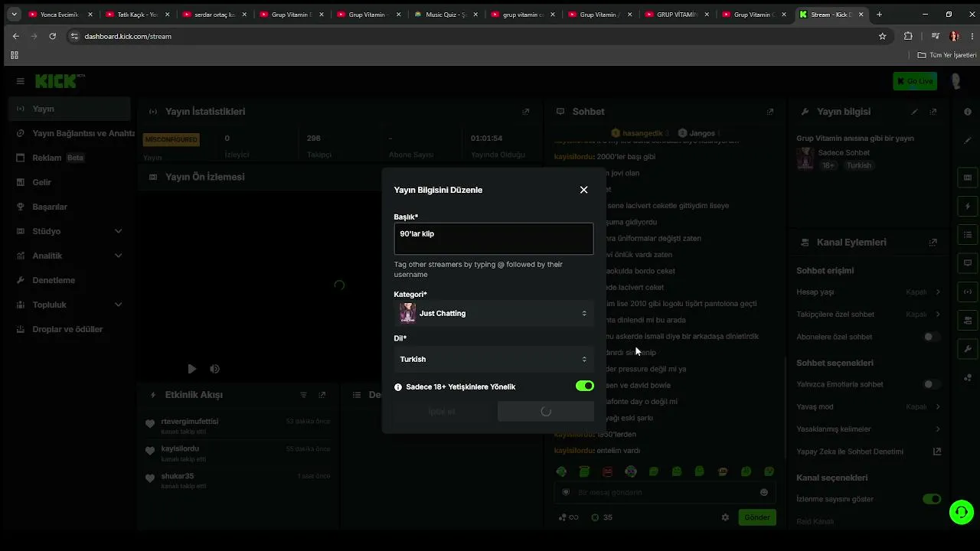Click the lightning bolt icon in right rail
The width and height of the screenshot is (980, 551).
pos(968,207)
